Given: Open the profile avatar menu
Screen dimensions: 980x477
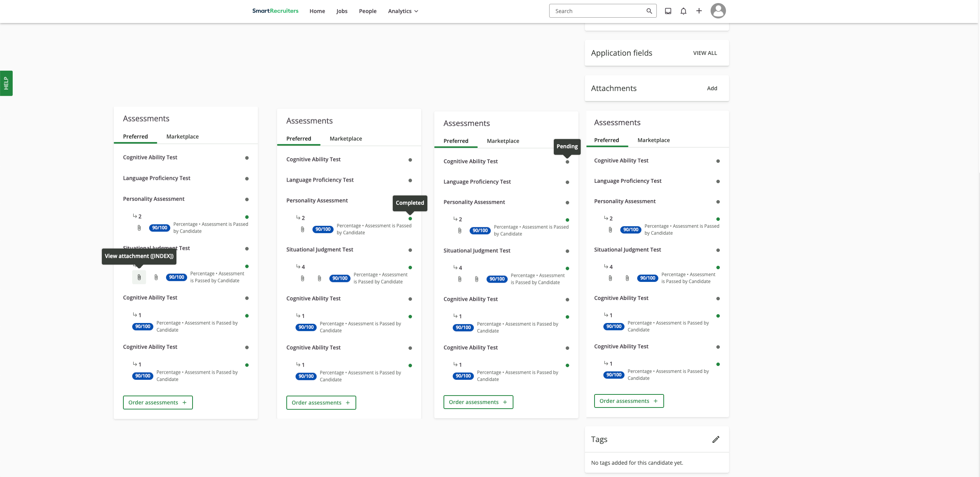Looking at the screenshot, I should pyautogui.click(x=718, y=11).
